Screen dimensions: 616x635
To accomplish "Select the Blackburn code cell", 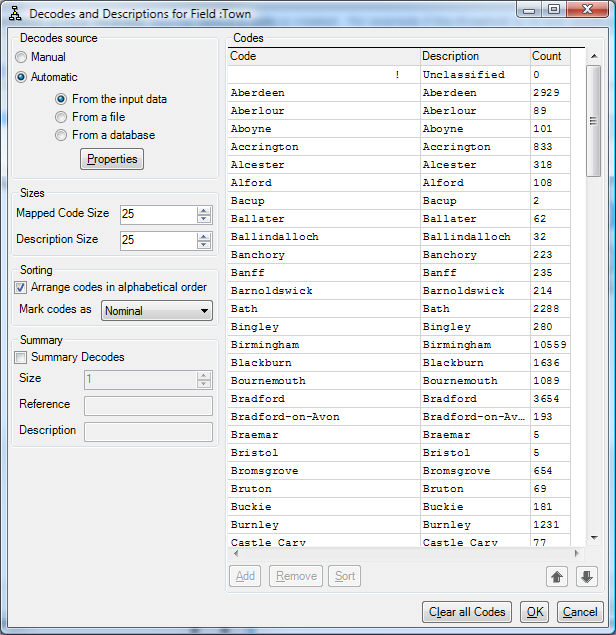I will click(324, 363).
